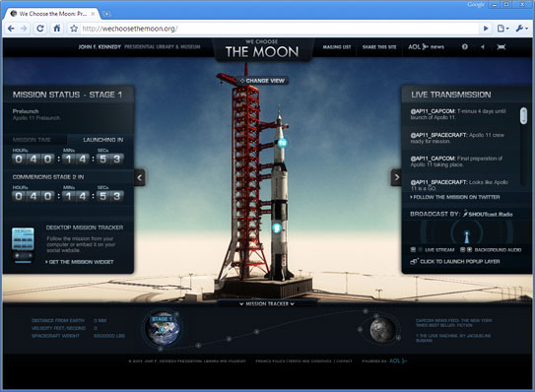The width and height of the screenshot is (535, 392).
Task: Toggle the Background Audio switch
Action: [x=466, y=250]
